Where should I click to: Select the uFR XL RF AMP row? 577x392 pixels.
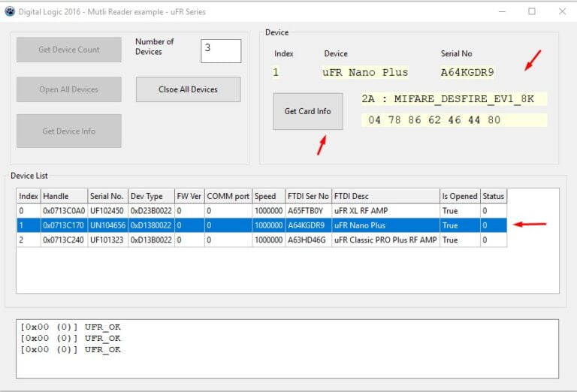[261, 211]
